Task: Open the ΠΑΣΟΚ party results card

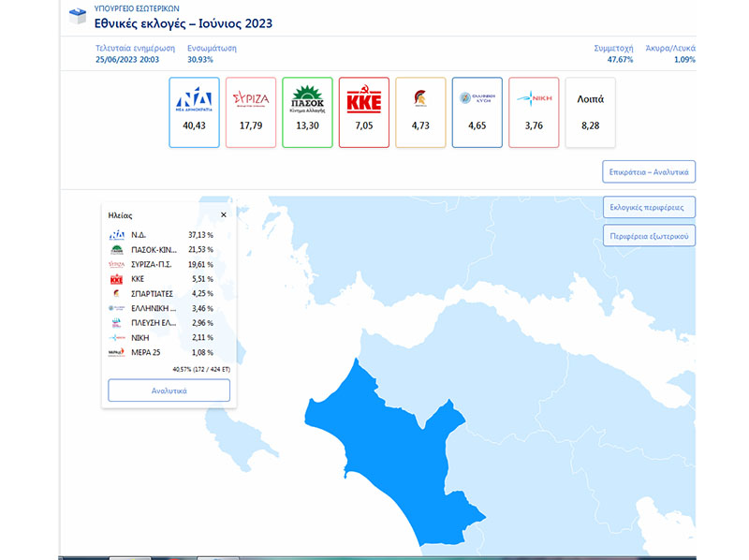Action: click(307, 111)
